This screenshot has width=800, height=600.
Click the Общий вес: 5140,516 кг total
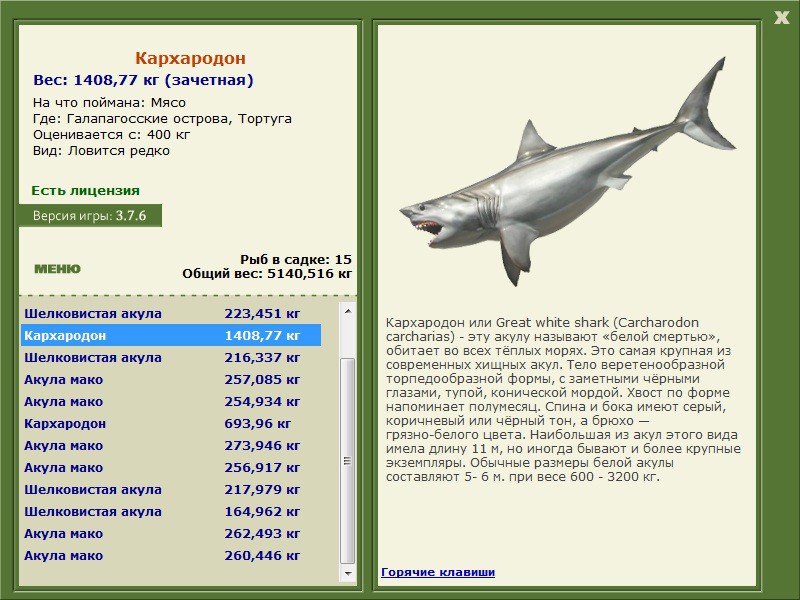coord(267,273)
